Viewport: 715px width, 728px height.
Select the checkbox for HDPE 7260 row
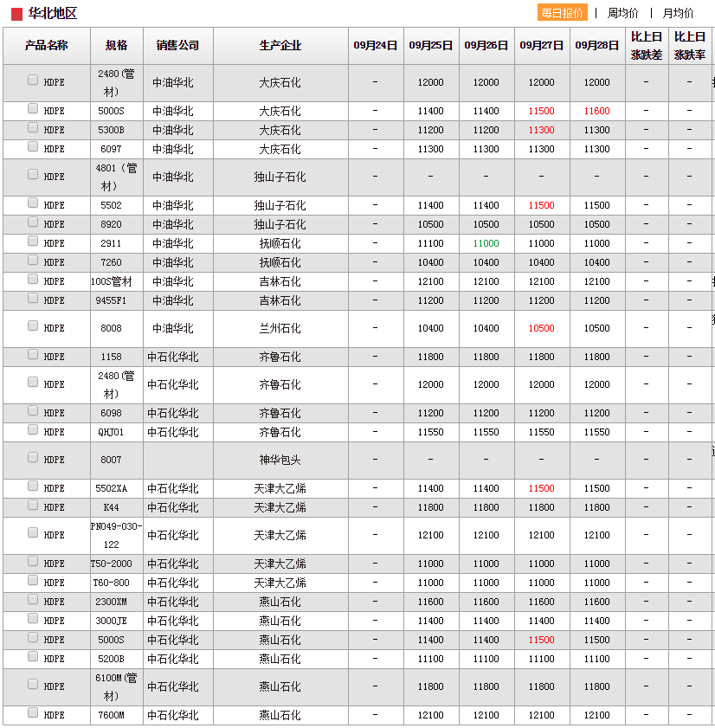(x=33, y=260)
